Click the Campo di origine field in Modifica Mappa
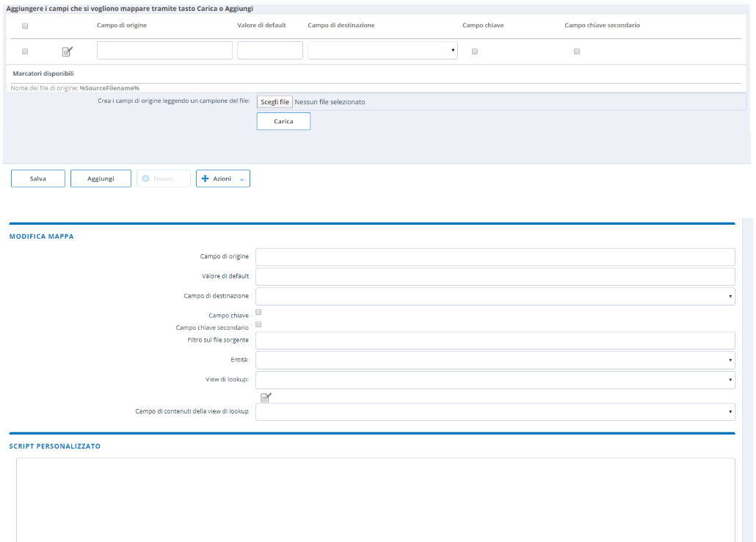Viewport: 756px width, 542px height. [495, 257]
